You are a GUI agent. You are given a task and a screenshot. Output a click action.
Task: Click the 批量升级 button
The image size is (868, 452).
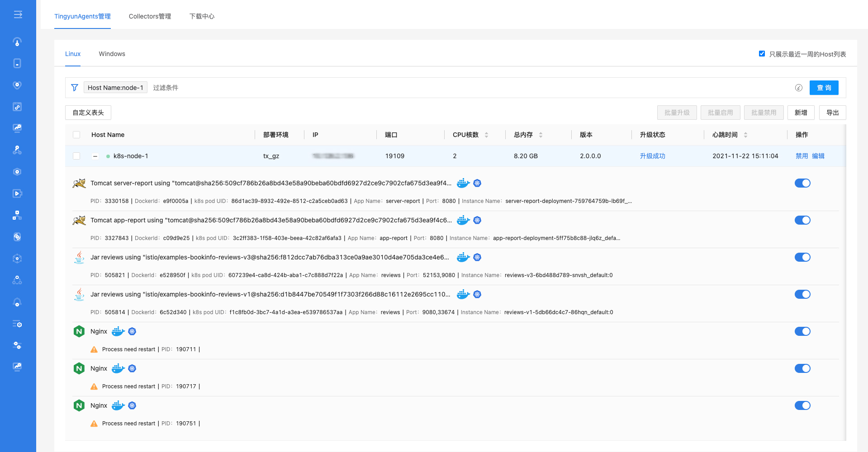pyautogui.click(x=677, y=113)
